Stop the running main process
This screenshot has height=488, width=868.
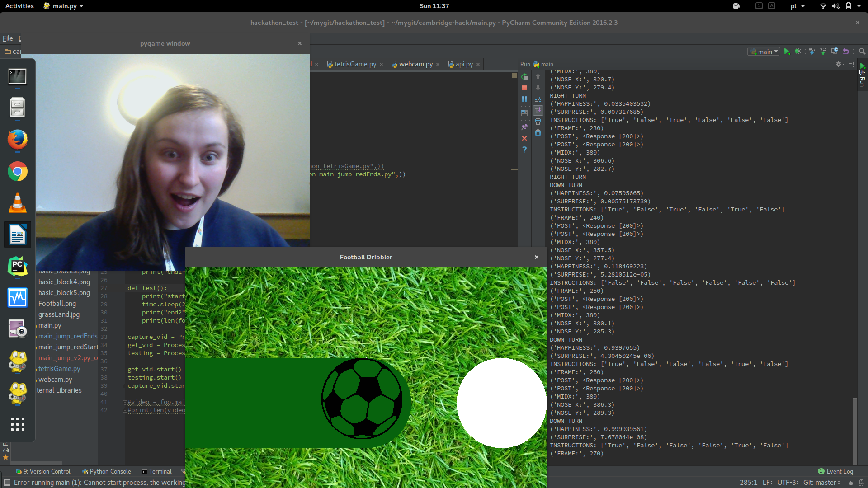click(x=524, y=88)
